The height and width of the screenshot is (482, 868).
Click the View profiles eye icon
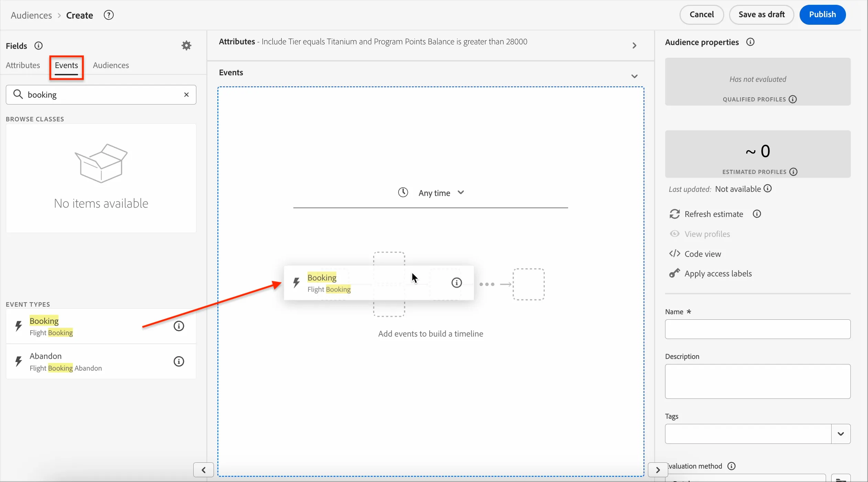pyautogui.click(x=675, y=234)
